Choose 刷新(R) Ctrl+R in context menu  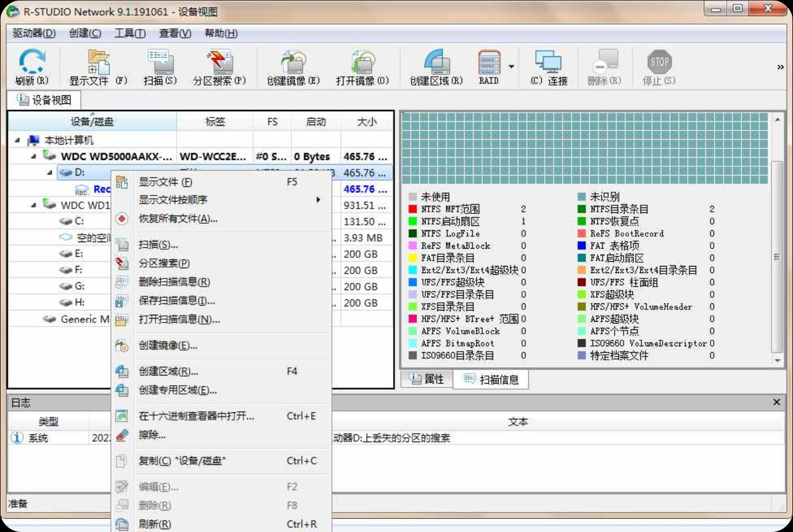(221, 524)
